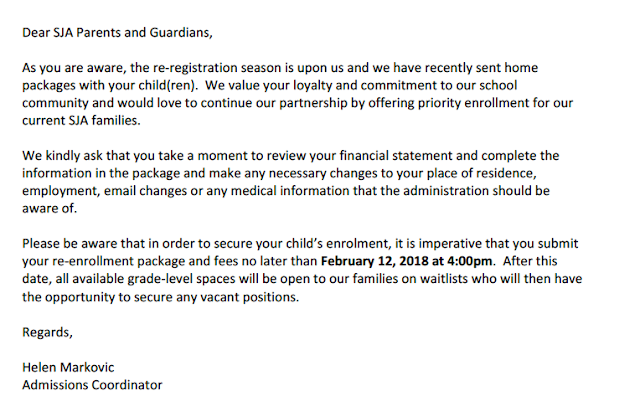Click the text 'aware of.' ending the paragraph
The image size is (640, 396).
49,208
